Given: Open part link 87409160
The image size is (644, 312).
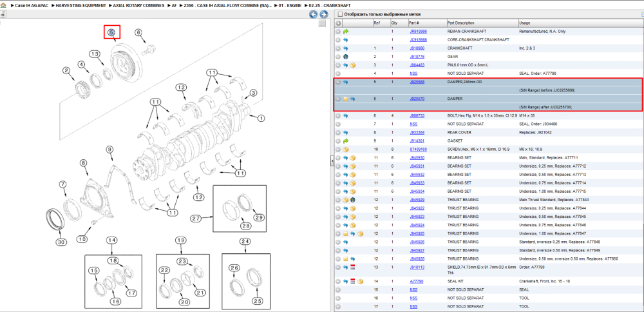Looking at the screenshot, I should click(418, 150).
